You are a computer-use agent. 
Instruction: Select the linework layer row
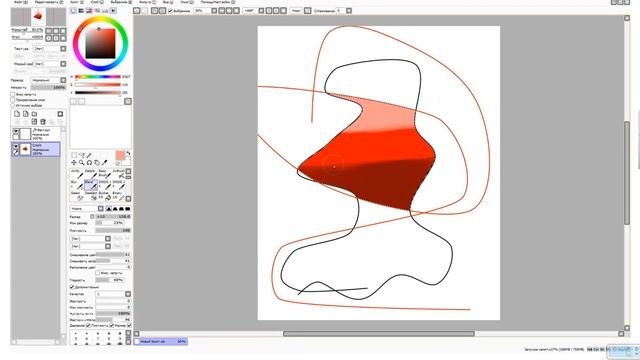(36, 133)
